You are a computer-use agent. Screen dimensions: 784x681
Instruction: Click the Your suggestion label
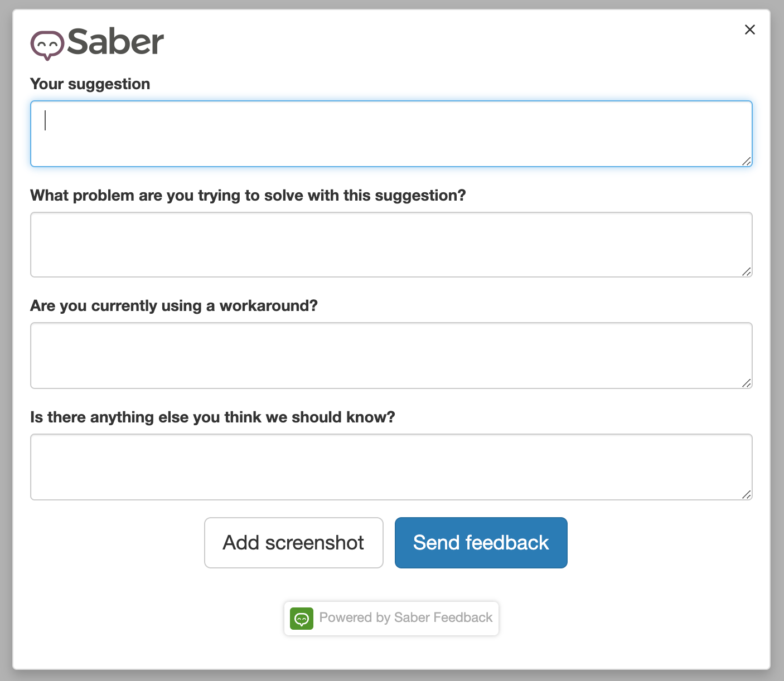tap(90, 84)
